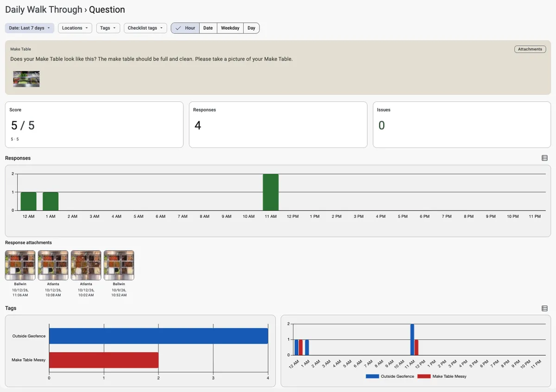The height and width of the screenshot is (392, 556).
Task: Group responses by Weekday
Action: (x=230, y=28)
